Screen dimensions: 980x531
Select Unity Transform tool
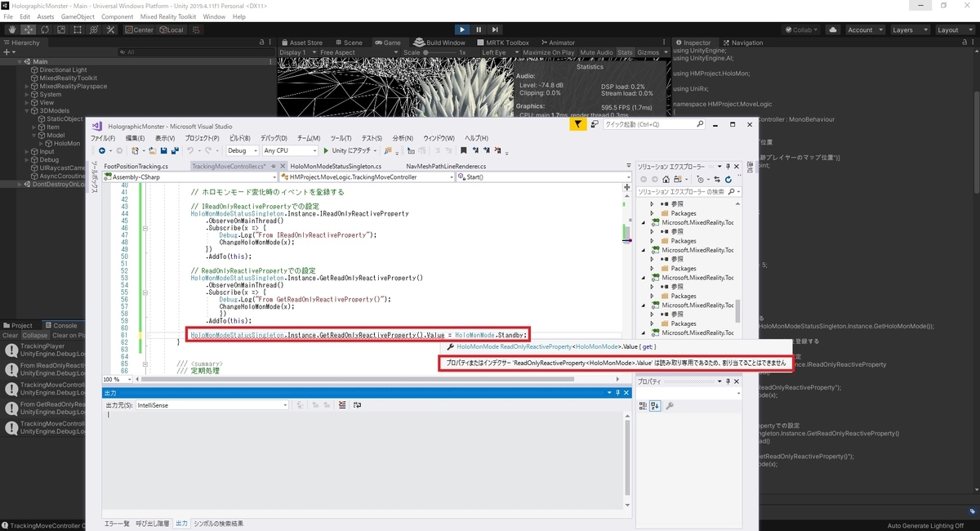pos(94,29)
